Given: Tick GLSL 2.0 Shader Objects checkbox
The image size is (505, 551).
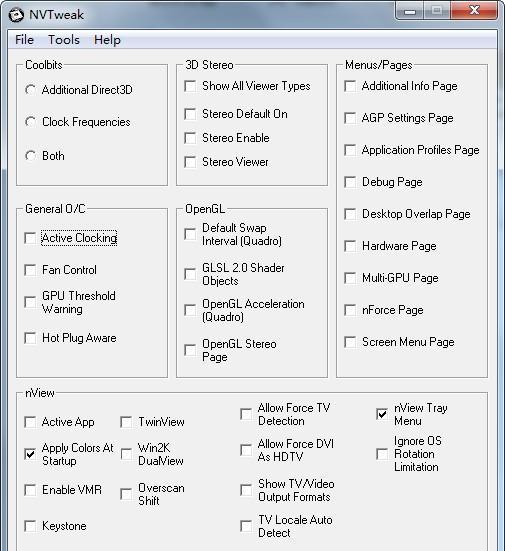Looking at the screenshot, I should click(x=190, y=274).
